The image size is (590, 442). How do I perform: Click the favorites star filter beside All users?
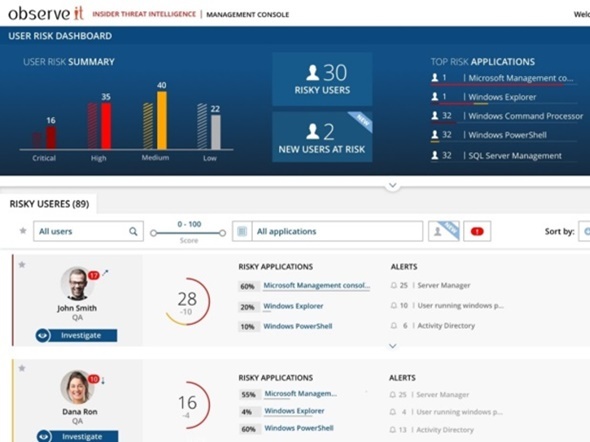23,231
